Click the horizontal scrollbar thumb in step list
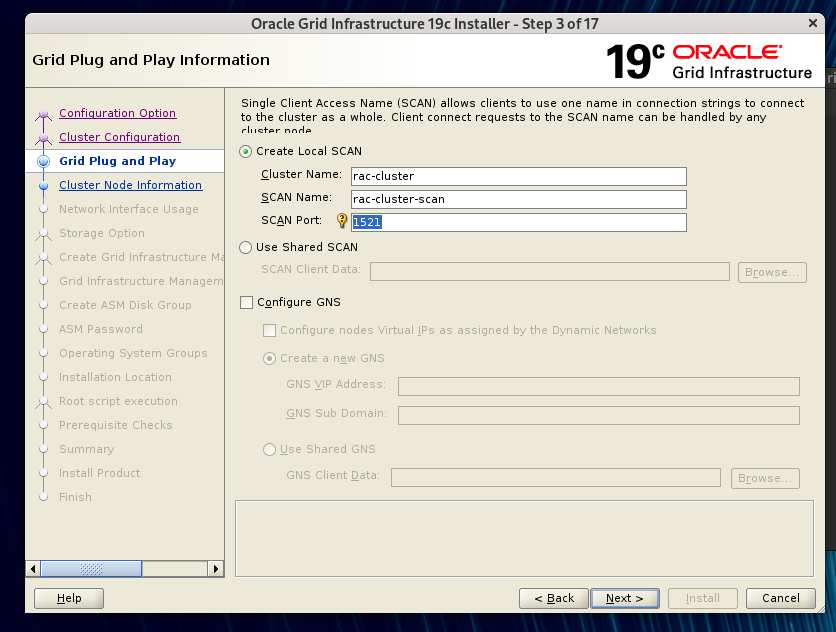The width and height of the screenshot is (836, 632). coord(91,569)
